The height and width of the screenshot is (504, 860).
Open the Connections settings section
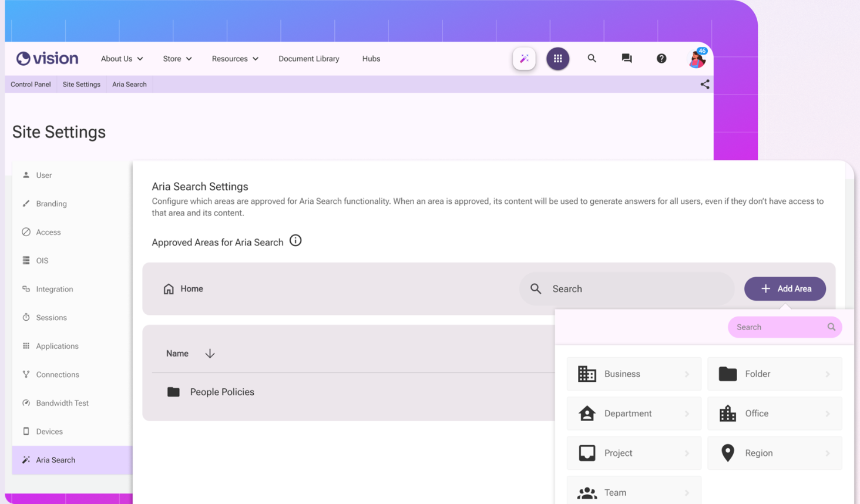click(72, 375)
